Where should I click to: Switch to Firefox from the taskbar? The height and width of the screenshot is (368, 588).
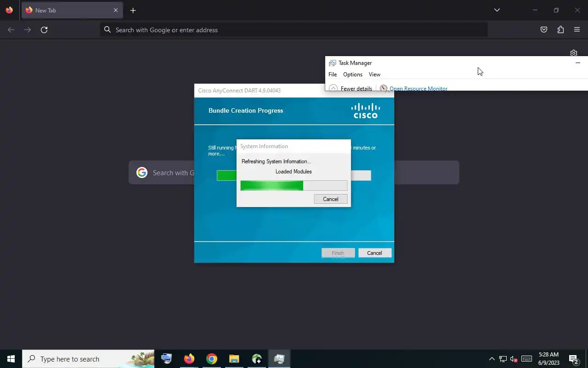click(189, 359)
